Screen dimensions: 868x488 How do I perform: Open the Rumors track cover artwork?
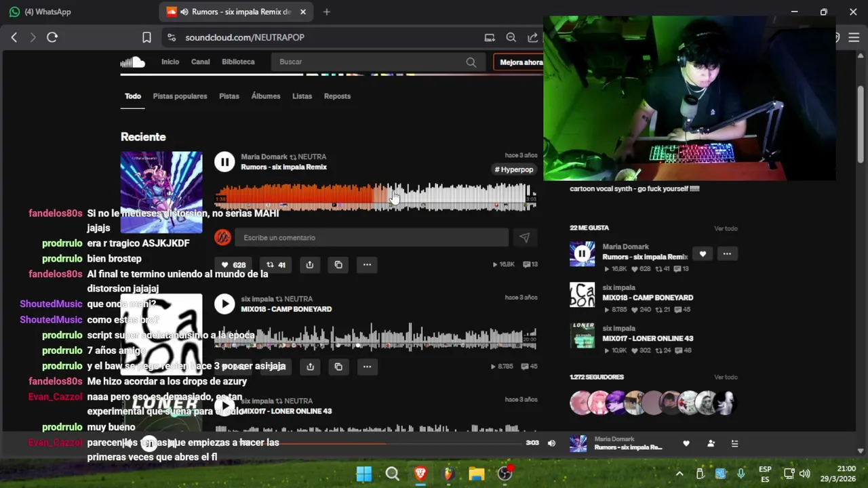[161, 192]
